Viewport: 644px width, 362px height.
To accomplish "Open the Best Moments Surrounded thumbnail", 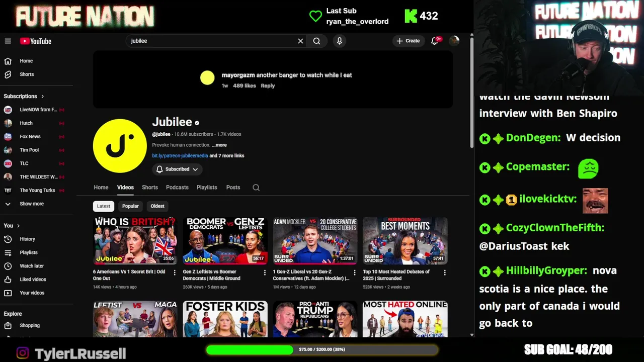I will 405,241.
